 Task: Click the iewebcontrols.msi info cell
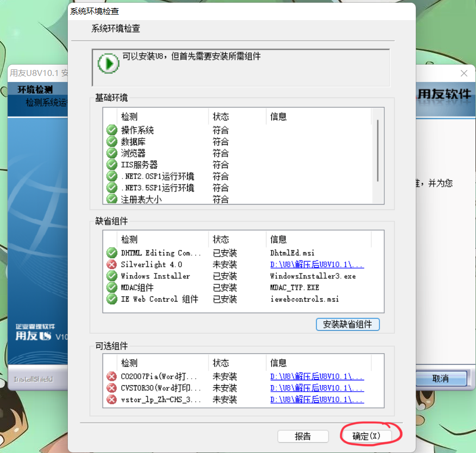(304, 299)
